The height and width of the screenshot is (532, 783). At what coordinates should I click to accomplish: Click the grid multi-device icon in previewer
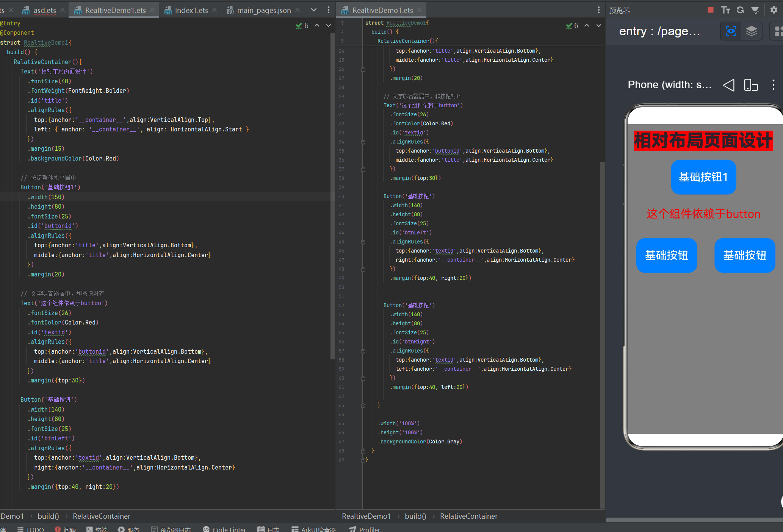pos(777,31)
